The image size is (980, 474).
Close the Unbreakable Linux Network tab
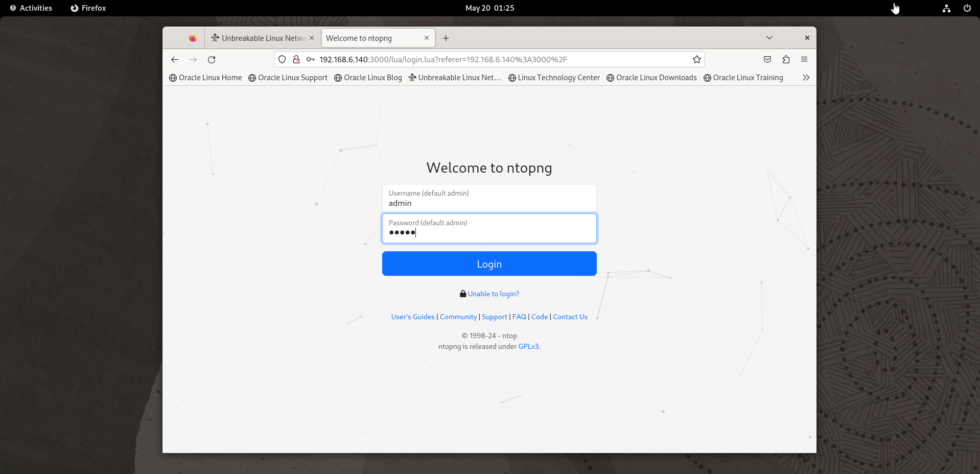(x=312, y=38)
